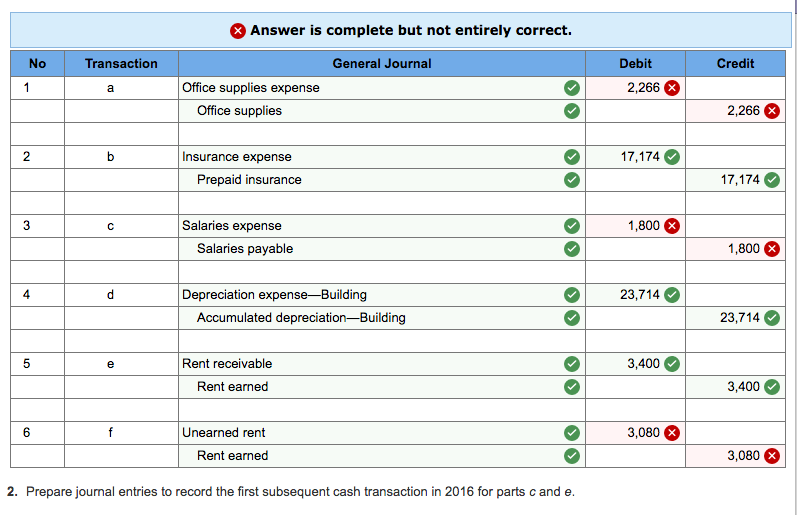Screen dimensions: 797x515
Task: Click the green check beside Rent receivable
Action: click(x=570, y=364)
